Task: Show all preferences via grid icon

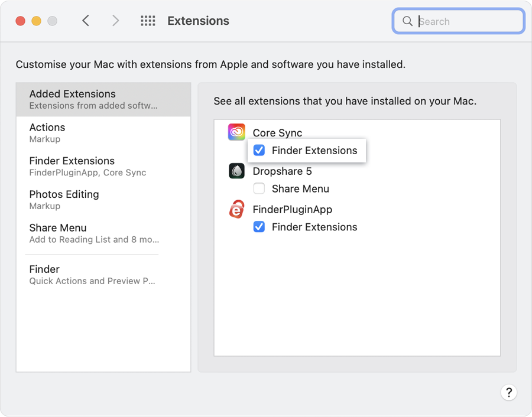Action: (x=148, y=21)
